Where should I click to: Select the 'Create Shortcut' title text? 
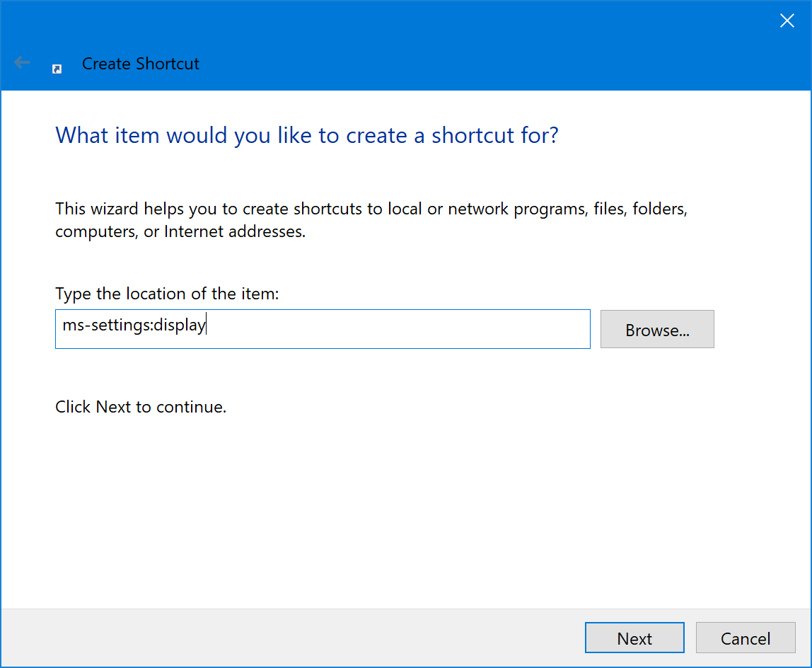point(140,64)
